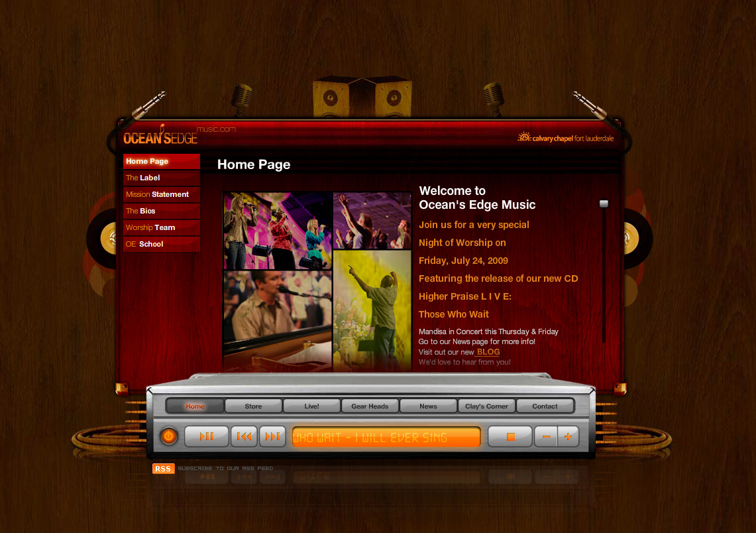Open Clay's Corner page

pos(486,406)
